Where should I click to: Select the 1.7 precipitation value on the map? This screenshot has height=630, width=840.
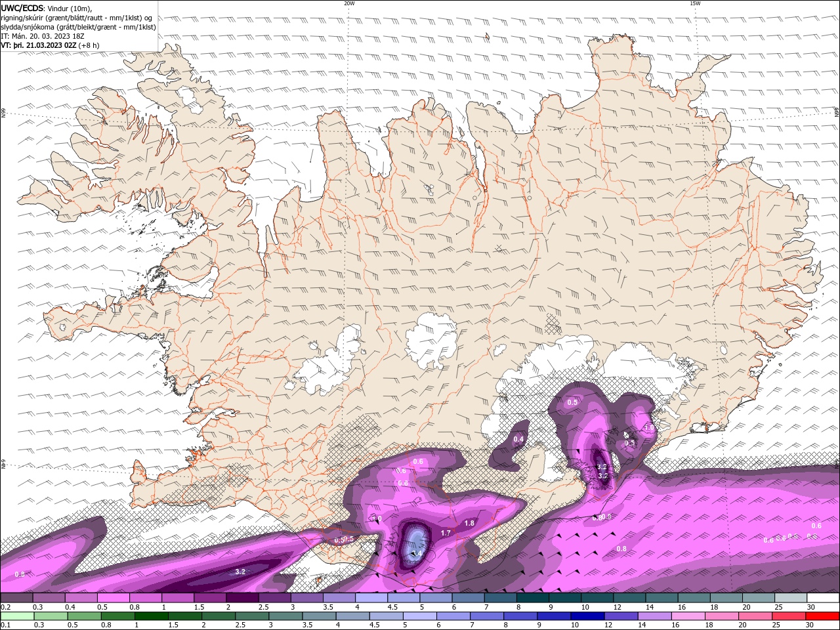point(446,533)
